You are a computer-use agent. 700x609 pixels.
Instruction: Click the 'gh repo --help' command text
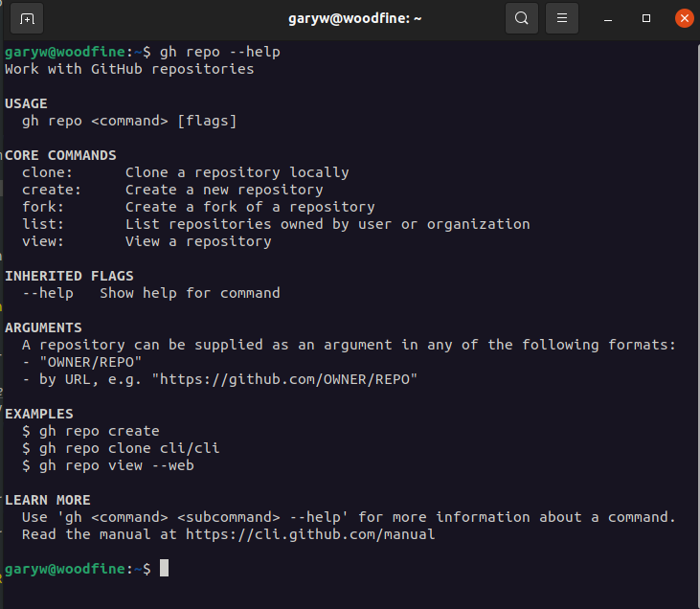click(220, 53)
